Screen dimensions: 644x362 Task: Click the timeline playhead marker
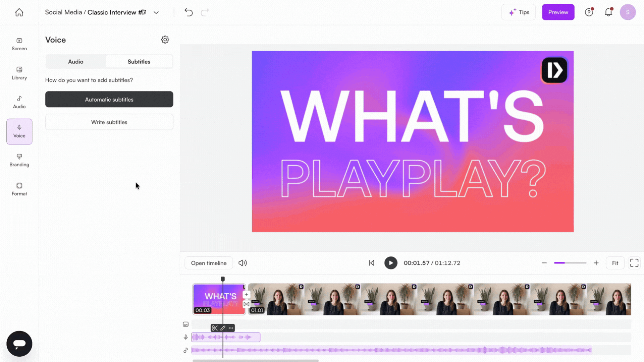223,279
